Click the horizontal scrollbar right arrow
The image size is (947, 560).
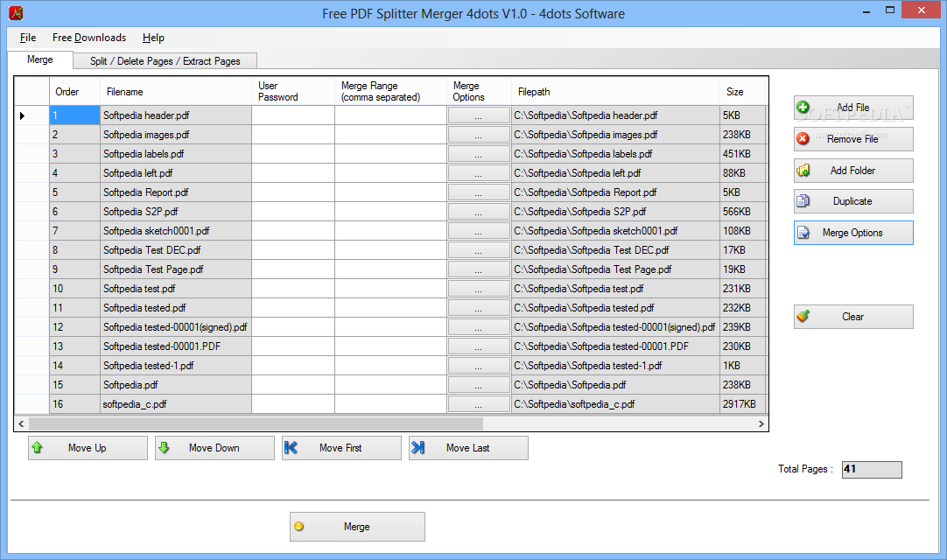click(761, 424)
